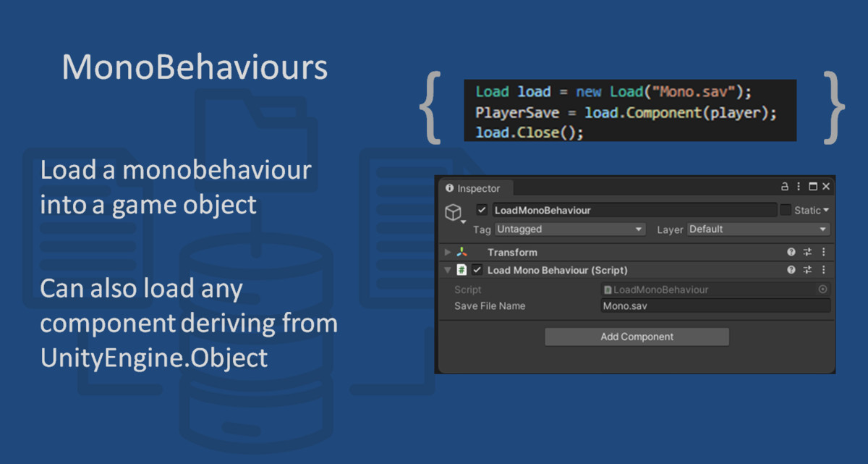Open the Layer dropdown showing Default

[x=758, y=229]
